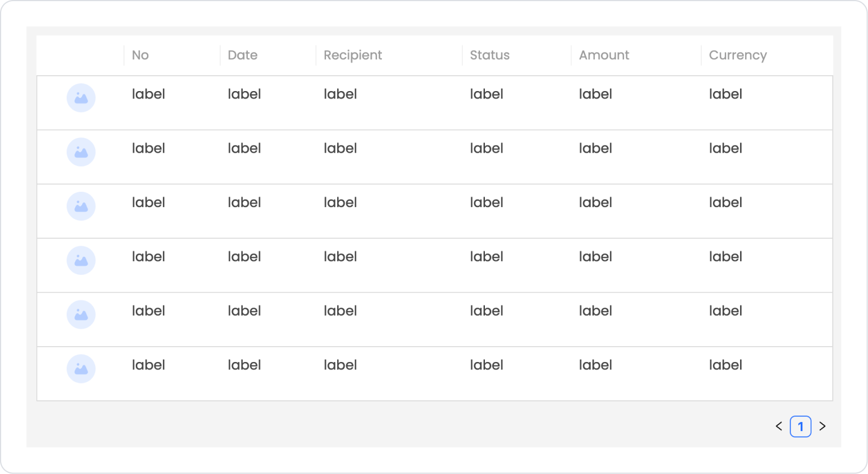Sort by the Amount column header
The image size is (868, 474).
[604, 55]
